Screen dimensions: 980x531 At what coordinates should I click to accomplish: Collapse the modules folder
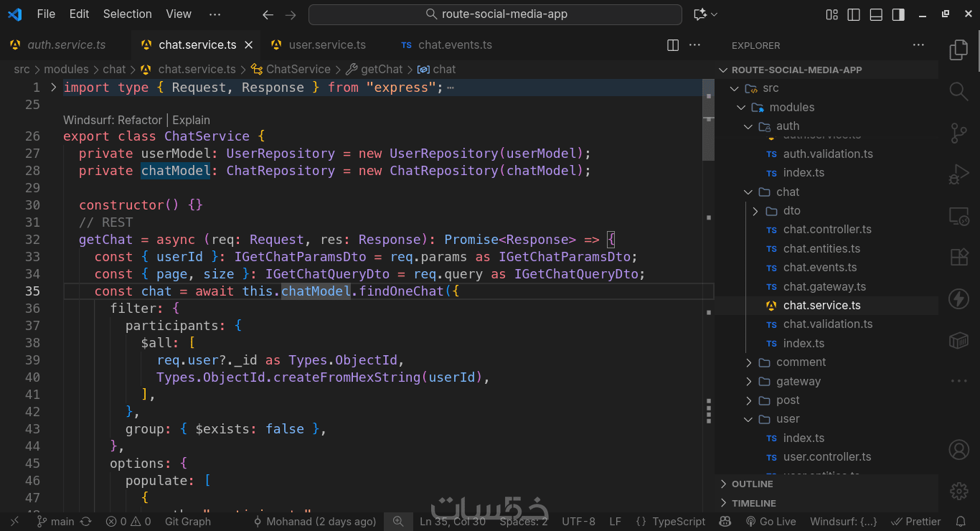(741, 108)
